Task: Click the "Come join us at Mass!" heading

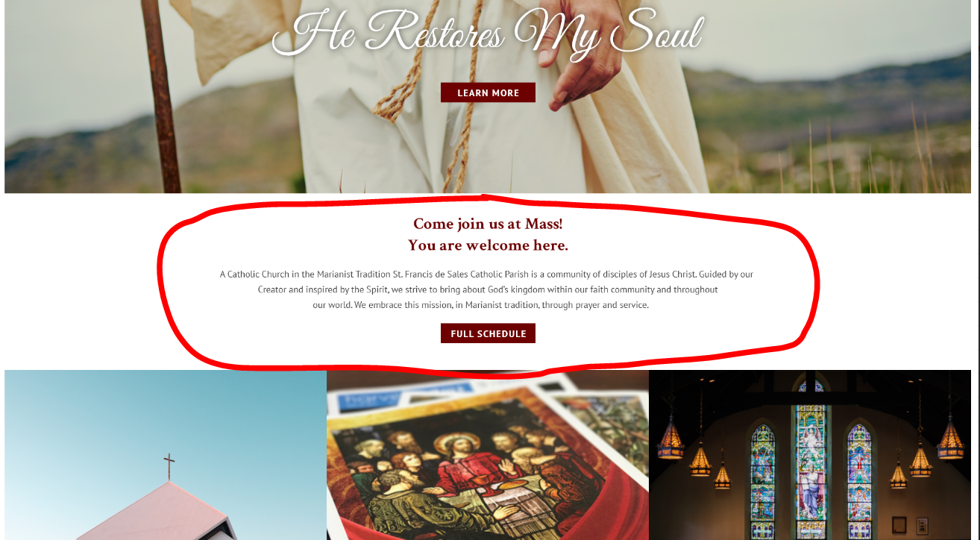Action: (x=488, y=224)
